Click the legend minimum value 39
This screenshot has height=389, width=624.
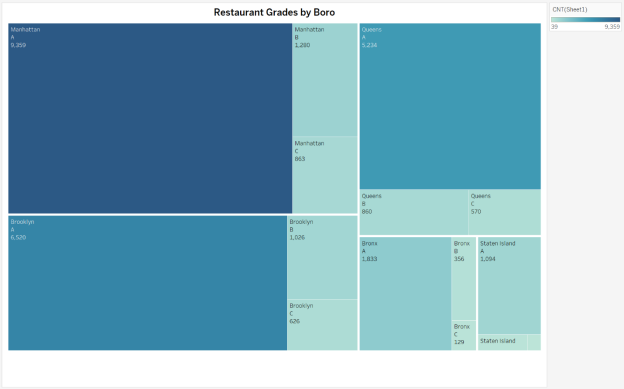pos(554,27)
